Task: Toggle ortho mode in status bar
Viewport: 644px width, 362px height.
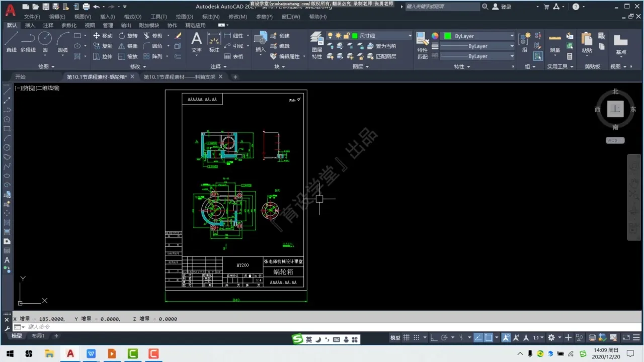Action: click(433, 337)
